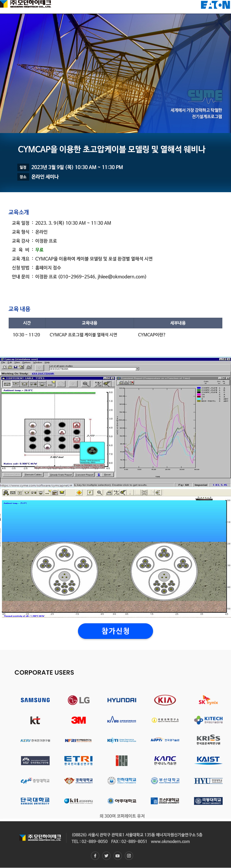Click the magnifier icon in the lower submarine cable toolbar
This screenshot has height=868, width=231.
point(99,492)
